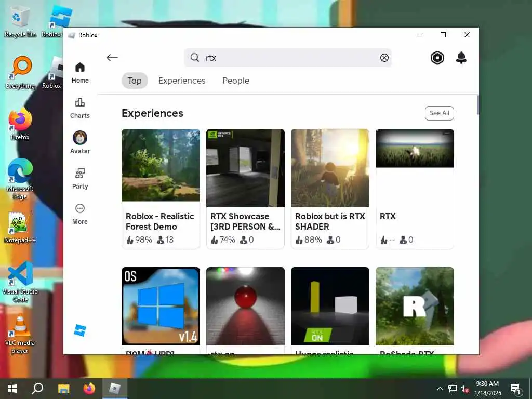Viewport: 532px width, 399px height.
Task: Select the Microsoft Edge desktop shortcut
Action: [20, 179]
